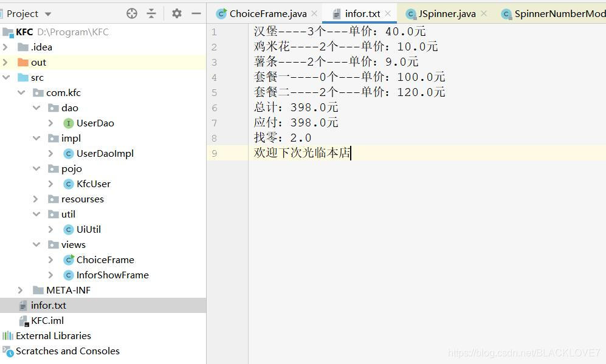Switch to infor.txt editor tab
This screenshot has width=606, height=364.
tap(362, 14)
